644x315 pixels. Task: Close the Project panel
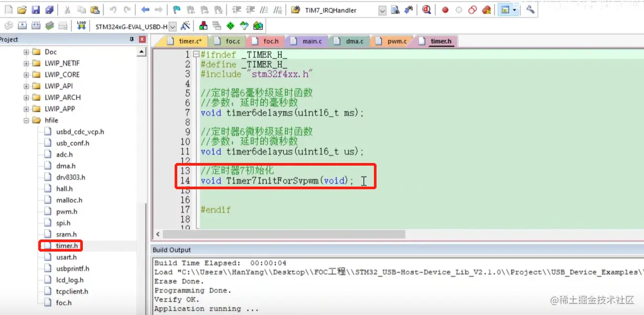click(142, 39)
